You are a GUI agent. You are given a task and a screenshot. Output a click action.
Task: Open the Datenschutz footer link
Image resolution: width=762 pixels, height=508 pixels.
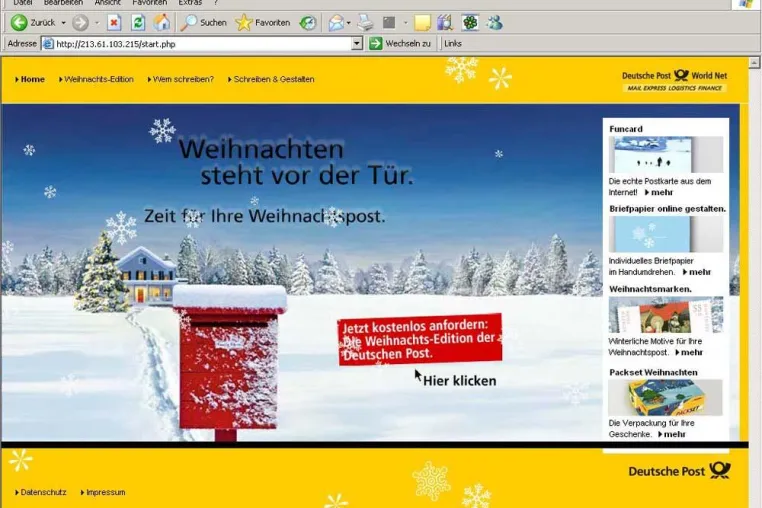[x=41, y=492]
